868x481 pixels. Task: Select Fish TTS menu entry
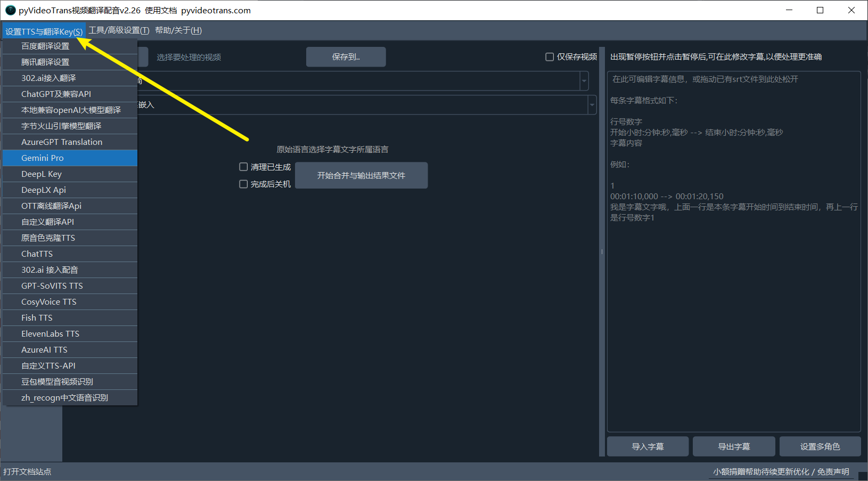(70, 318)
